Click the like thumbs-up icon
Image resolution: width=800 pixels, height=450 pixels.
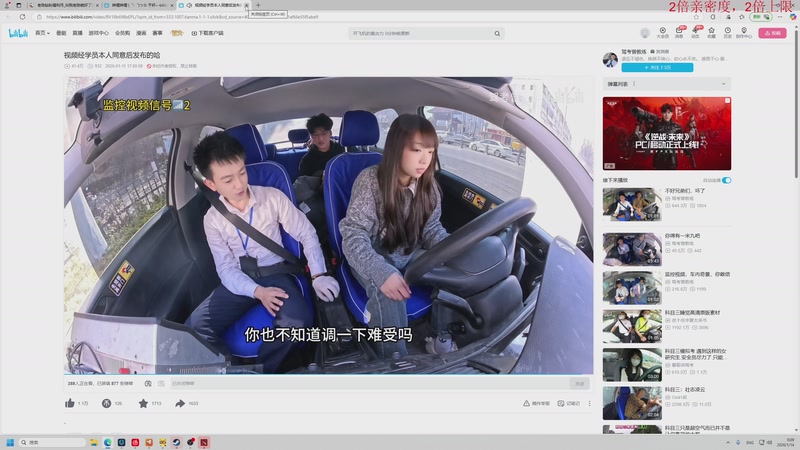tap(70, 403)
